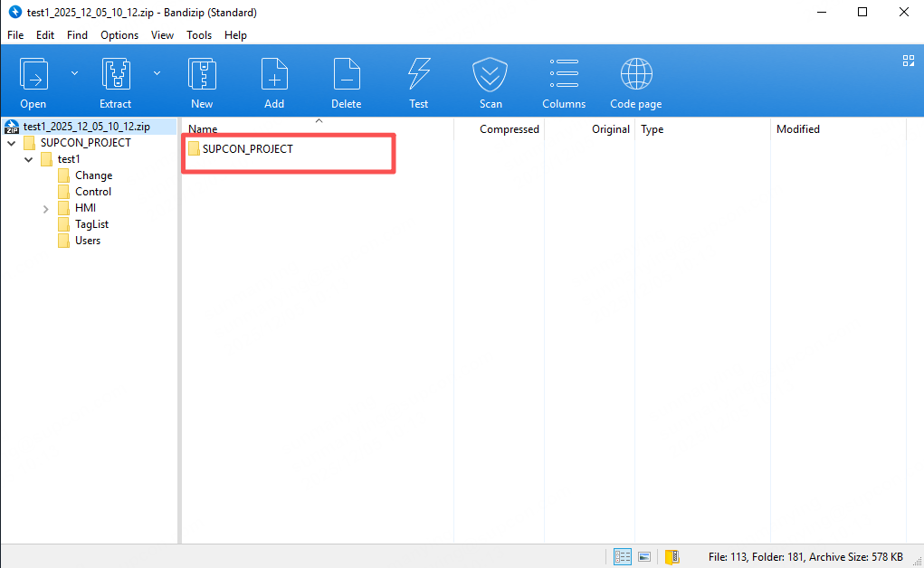
Task: Click the Delete toolbar icon
Action: coord(346,74)
